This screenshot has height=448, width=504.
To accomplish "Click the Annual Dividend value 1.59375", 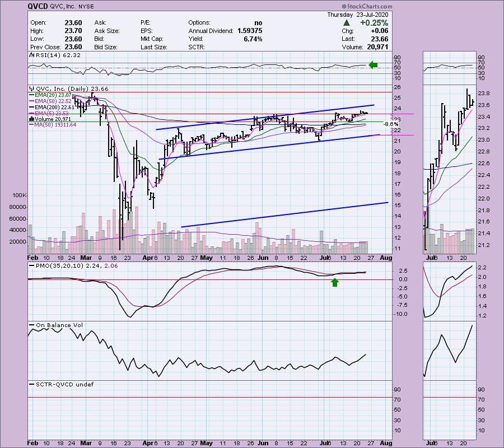I will pos(250,31).
